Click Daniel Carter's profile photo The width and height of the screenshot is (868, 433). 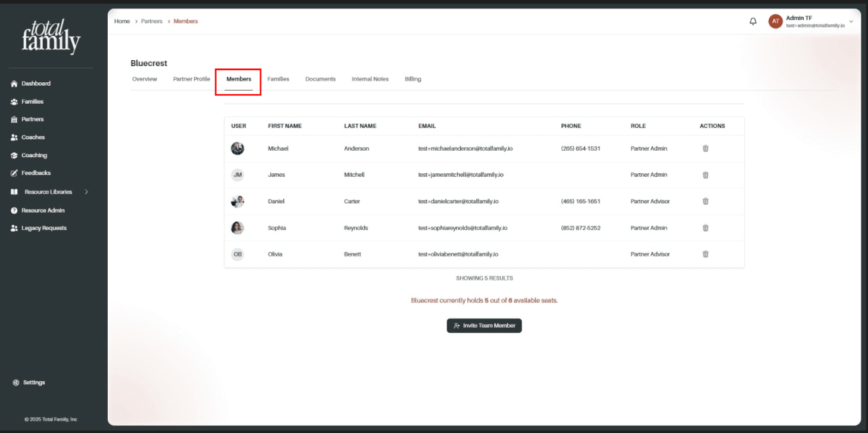238,201
